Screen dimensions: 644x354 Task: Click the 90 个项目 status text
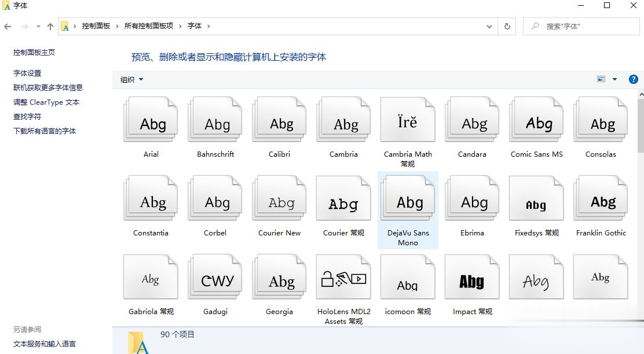(177, 334)
